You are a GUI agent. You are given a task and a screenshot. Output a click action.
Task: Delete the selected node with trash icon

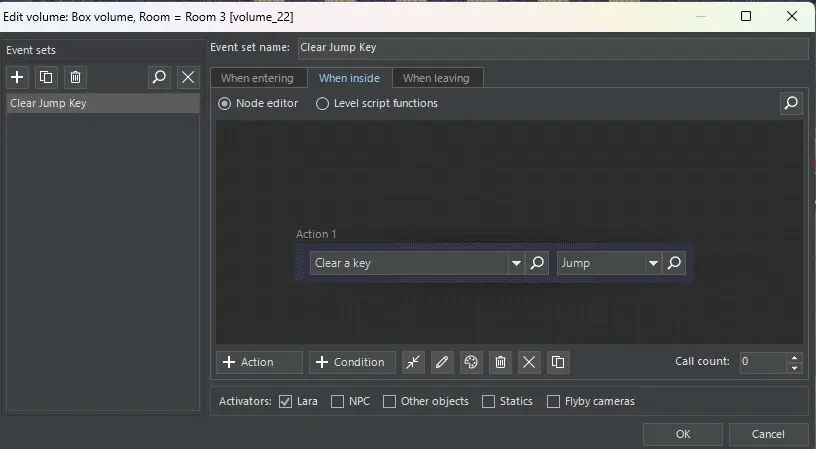[500, 362]
